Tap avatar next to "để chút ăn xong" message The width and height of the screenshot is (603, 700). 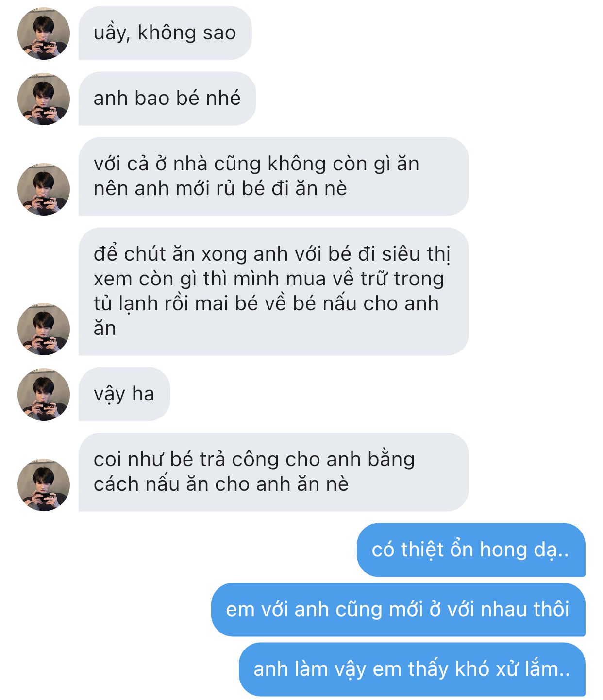coord(44,329)
